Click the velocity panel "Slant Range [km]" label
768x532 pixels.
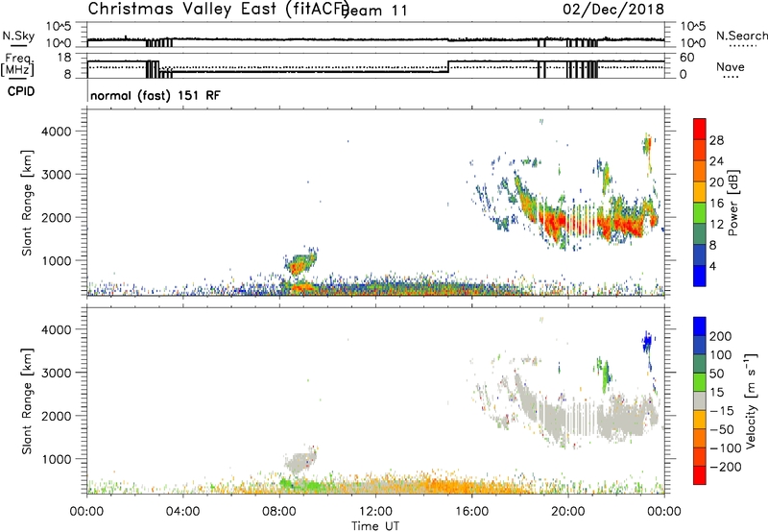coord(27,401)
